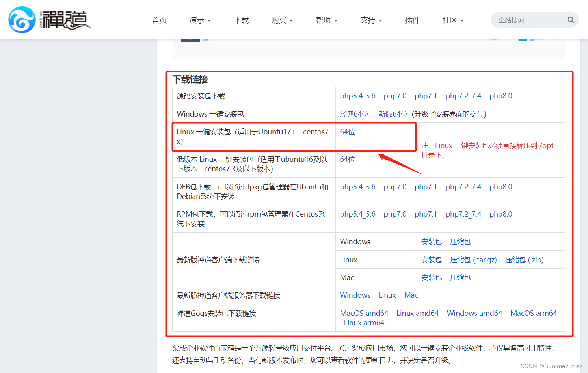Viewport: 588px width, 373px height.
Task: Click 压缩包 in the Mac client row
Action: [x=460, y=278]
